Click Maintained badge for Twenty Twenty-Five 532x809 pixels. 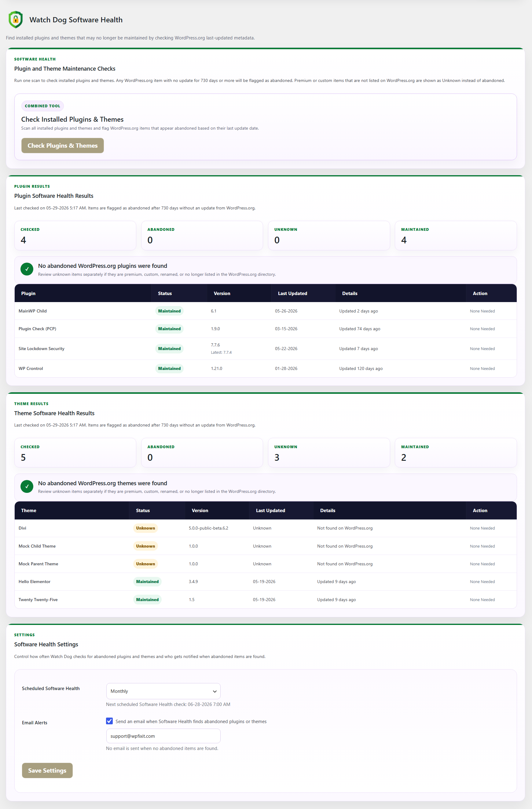click(147, 600)
